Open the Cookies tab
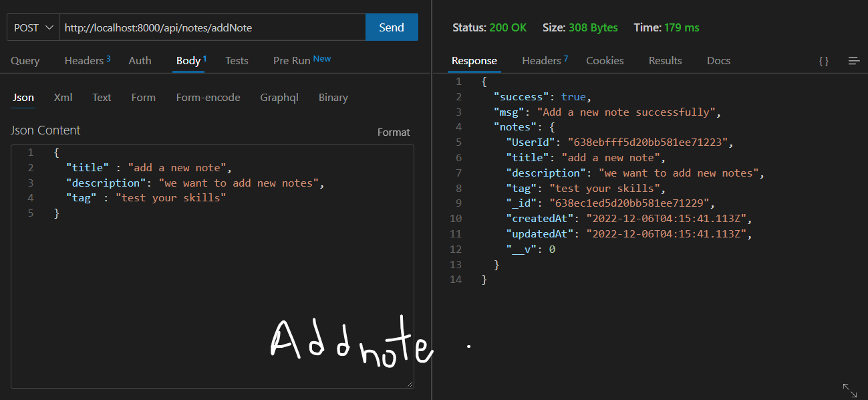The image size is (868, 400). pyautogui.click(x=604, y=60)
